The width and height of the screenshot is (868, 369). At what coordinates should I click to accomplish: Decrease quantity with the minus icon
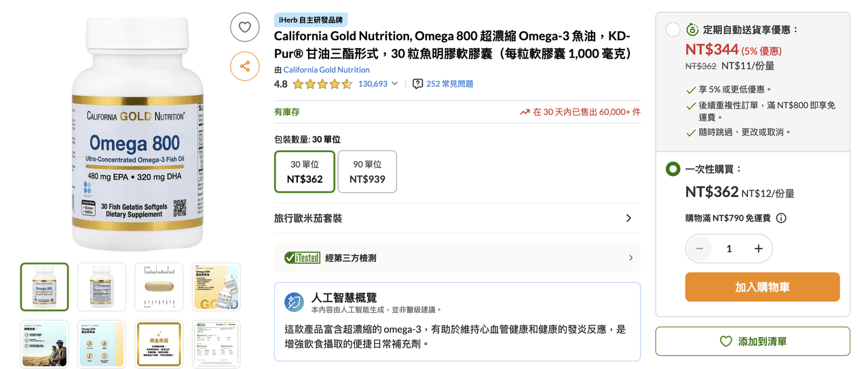coord(699,249)
